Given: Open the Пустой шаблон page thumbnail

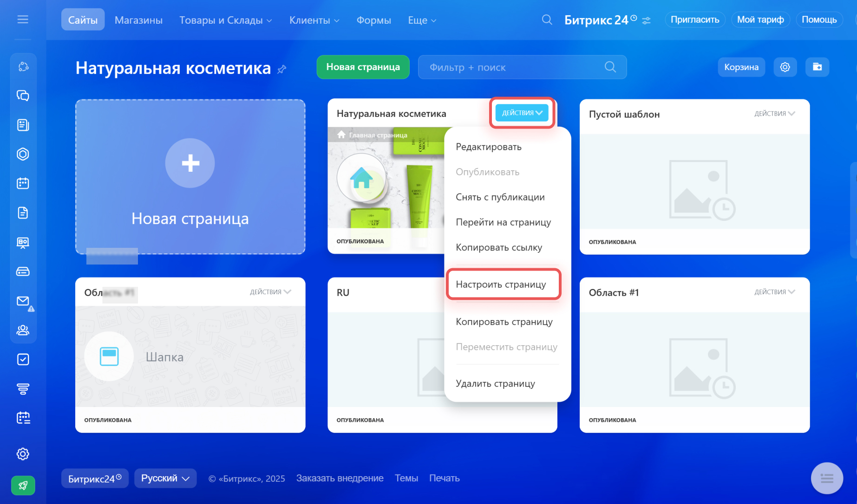Looking at the screenshot, I should point(694,181).
